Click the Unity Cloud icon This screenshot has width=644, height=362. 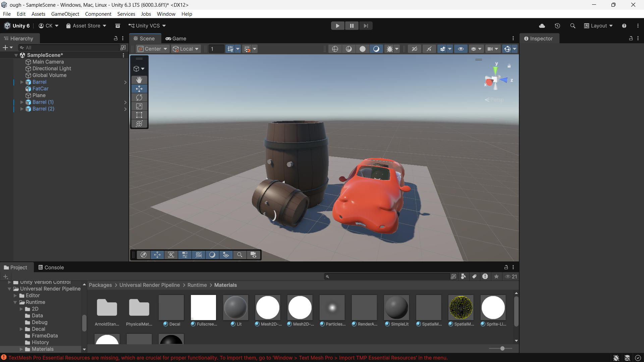point(542,26)
